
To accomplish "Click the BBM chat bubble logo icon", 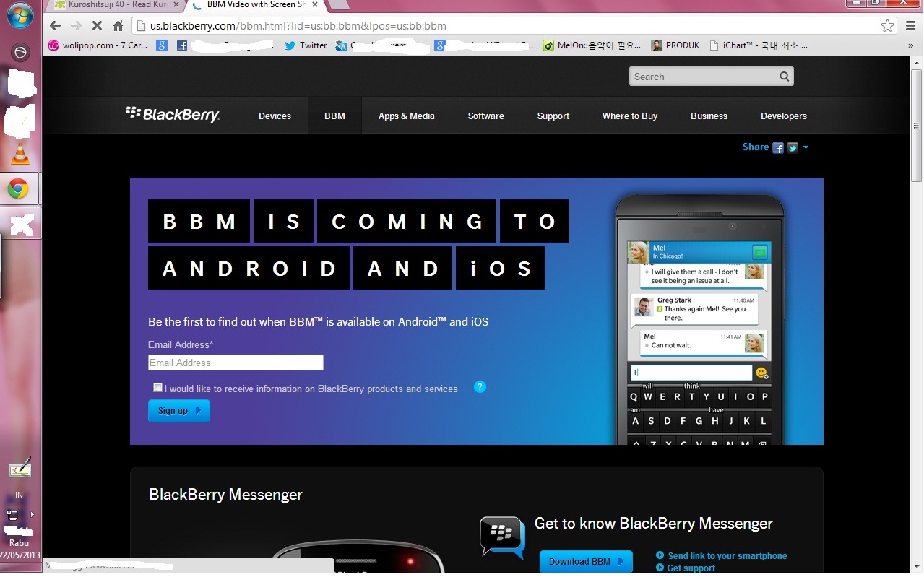I will [502, 537].
